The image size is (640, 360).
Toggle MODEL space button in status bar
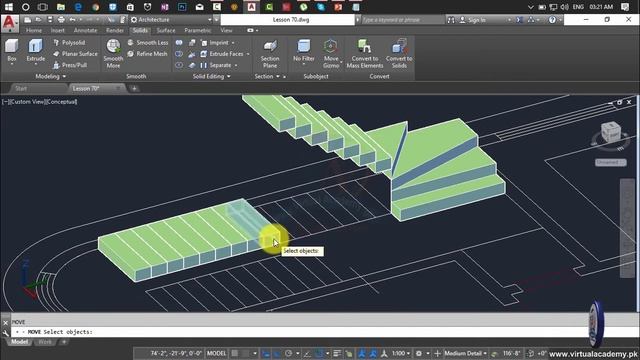pyautogui.click(x=216, y=353)
